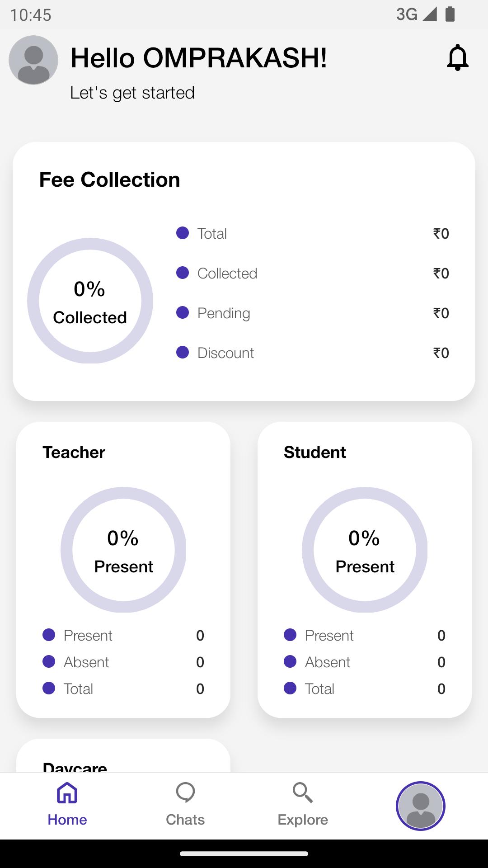The image size is (488, 868).
Task: Select the Pending fee row
Action: coord(313,313)
